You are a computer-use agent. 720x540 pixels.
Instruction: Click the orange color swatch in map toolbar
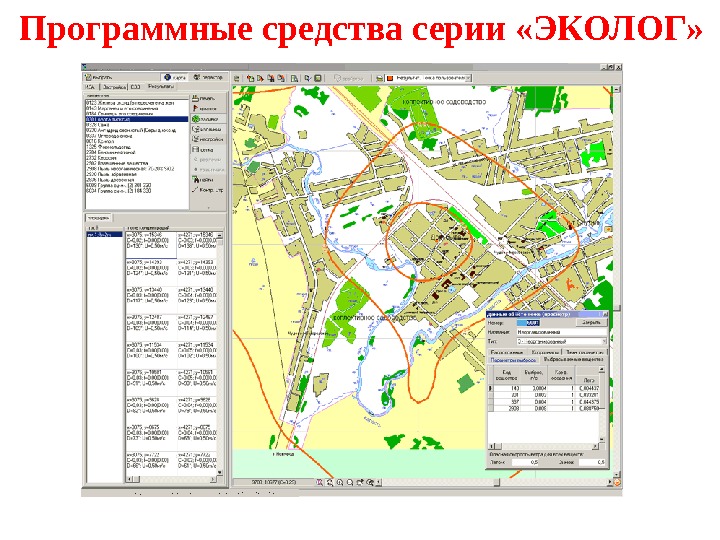[390, 79]
